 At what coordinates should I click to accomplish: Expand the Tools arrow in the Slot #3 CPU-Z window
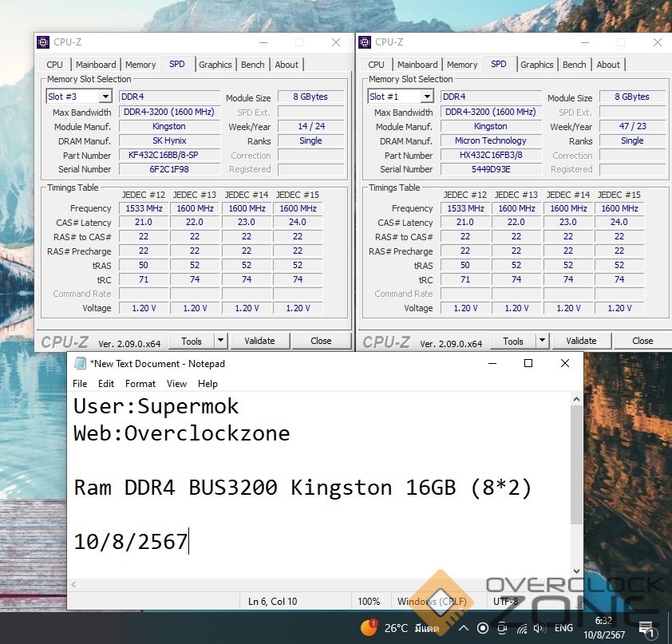point(220,341)
